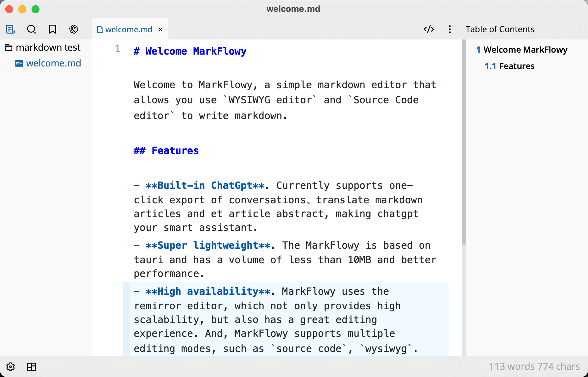Click the Features heading in editor
This screenshot has height=377, width=588.
[166, 151]
